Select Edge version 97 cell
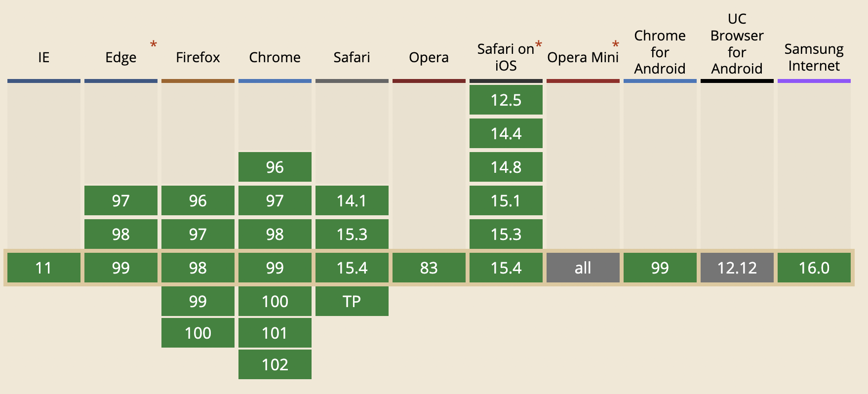 pos(121,200)
